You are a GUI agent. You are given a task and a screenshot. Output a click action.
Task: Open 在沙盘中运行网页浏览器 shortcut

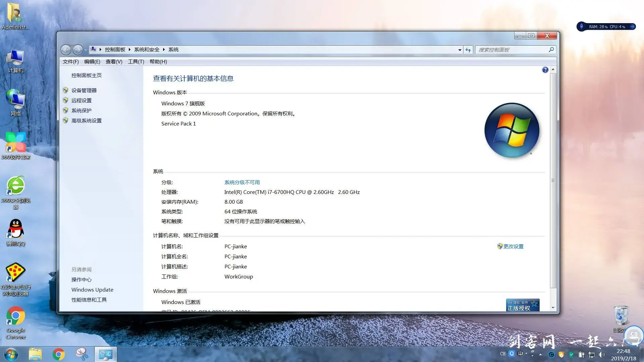point(15,279)
